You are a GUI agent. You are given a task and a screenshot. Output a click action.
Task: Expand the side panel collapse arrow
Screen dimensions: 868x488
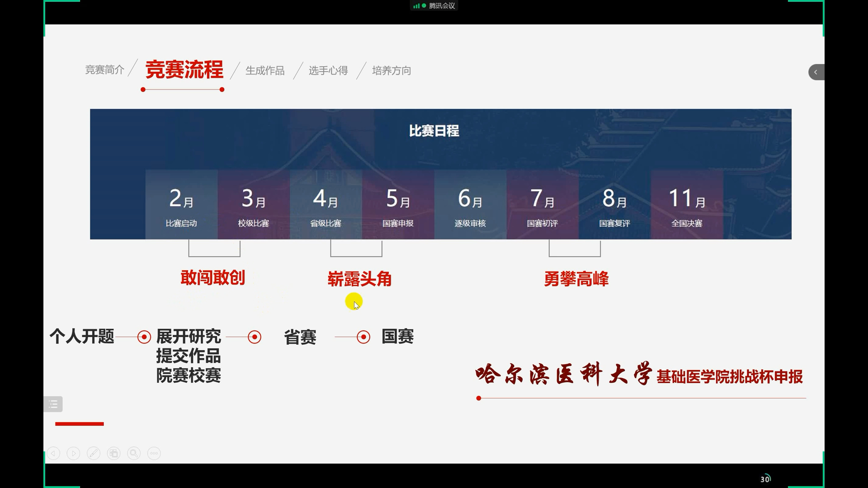(x=816, y=72)
